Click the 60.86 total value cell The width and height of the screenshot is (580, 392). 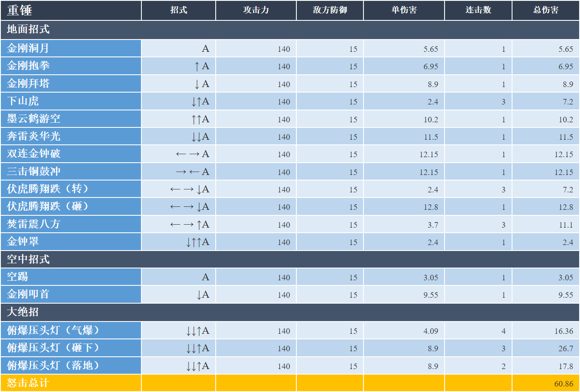[546, 383]
